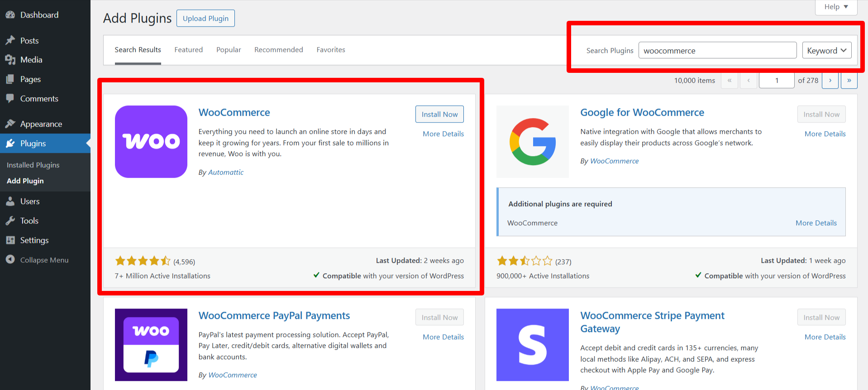Open the WooCommerce PayPal Payments logo thumbnail

[x=151, y=345]
